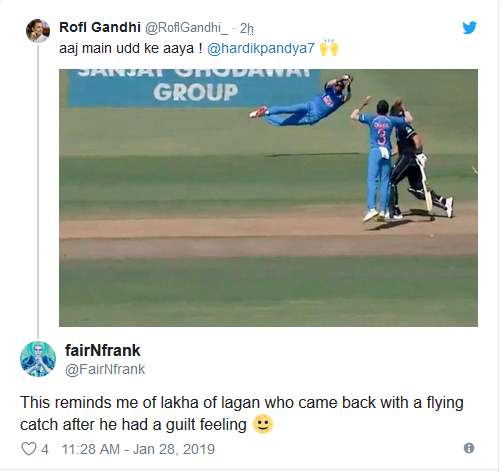
Task: Click the smiley emoji in reply
Action: [263, 424]
